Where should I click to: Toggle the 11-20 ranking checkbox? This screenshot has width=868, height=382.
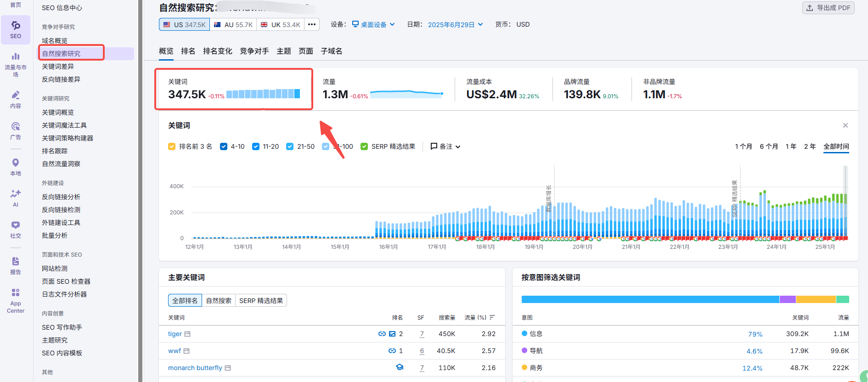[256, 146]
